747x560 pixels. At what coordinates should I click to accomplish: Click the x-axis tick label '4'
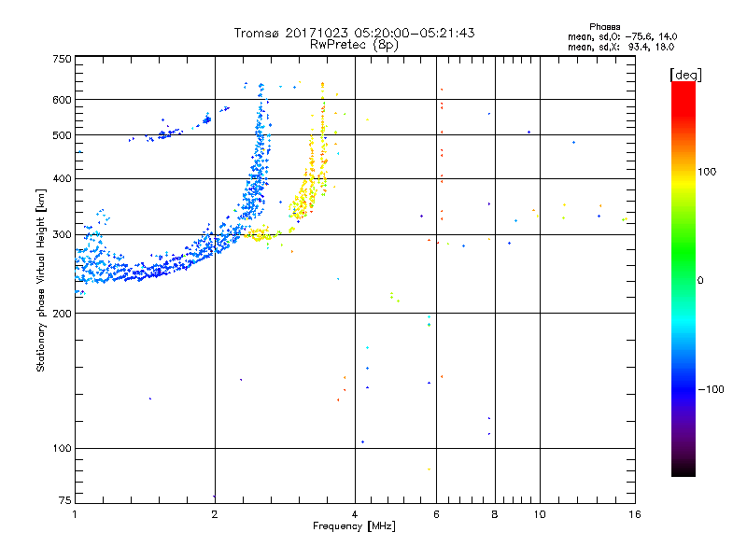355,514
